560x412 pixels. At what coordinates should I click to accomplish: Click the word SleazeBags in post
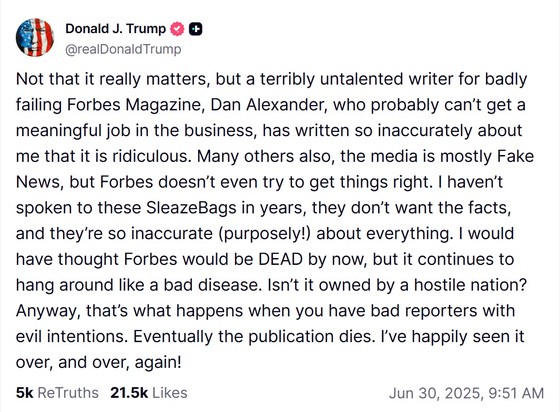191,208
